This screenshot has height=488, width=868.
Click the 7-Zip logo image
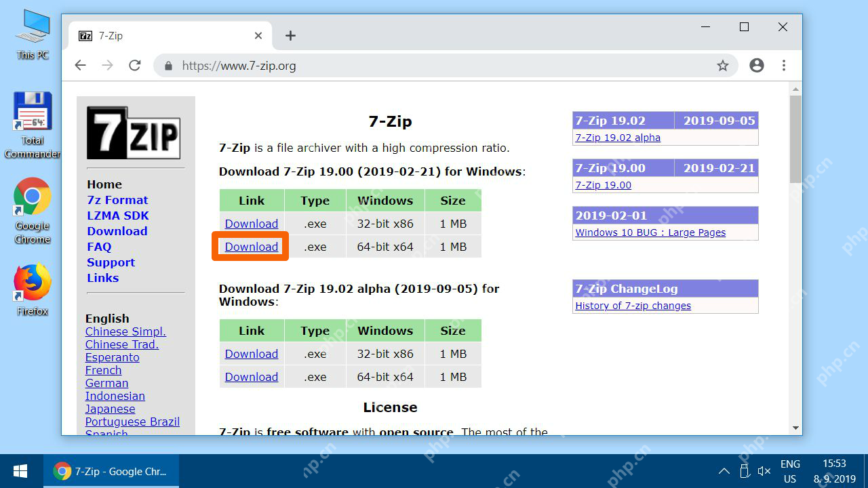click(133, 132)
